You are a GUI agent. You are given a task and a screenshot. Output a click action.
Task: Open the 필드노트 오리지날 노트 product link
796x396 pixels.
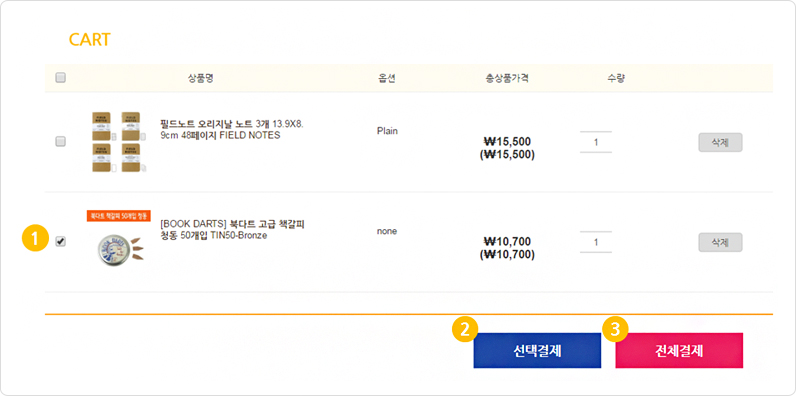click(x=232, y=130)
